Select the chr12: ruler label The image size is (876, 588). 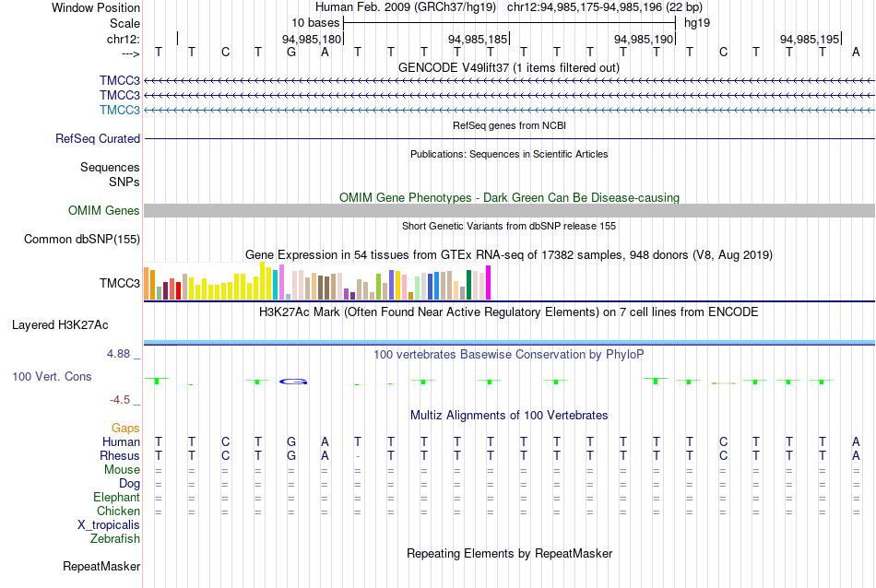(124, 39)
